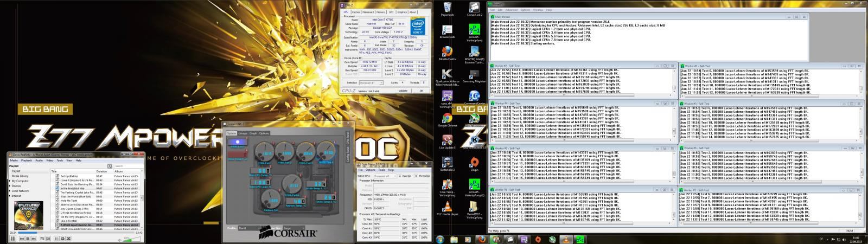Open Qualcomm Atheros Killer Network desktop icon
The height and width of the screenshot is (244, 868).
pos(447,77)
